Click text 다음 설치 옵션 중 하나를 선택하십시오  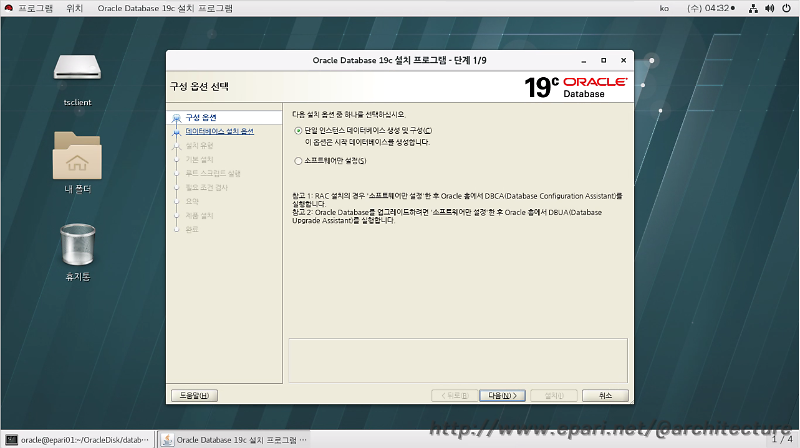point(349,115)
